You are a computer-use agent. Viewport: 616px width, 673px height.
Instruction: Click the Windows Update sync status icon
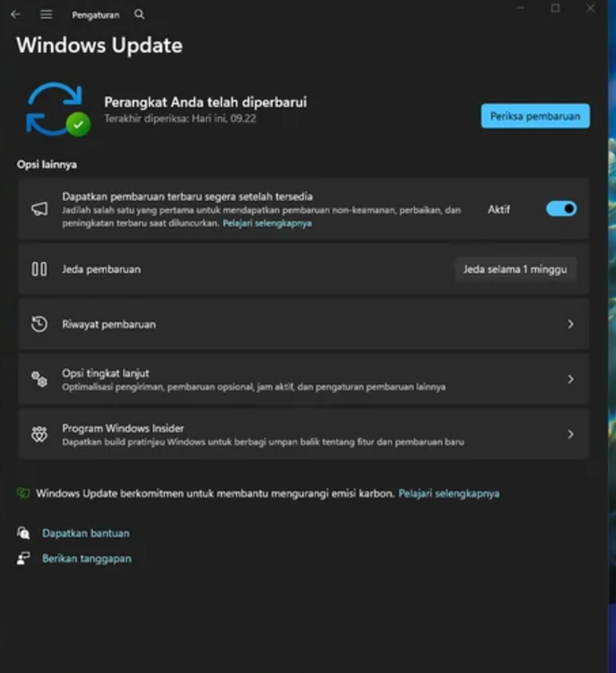[x=58, y=109]
